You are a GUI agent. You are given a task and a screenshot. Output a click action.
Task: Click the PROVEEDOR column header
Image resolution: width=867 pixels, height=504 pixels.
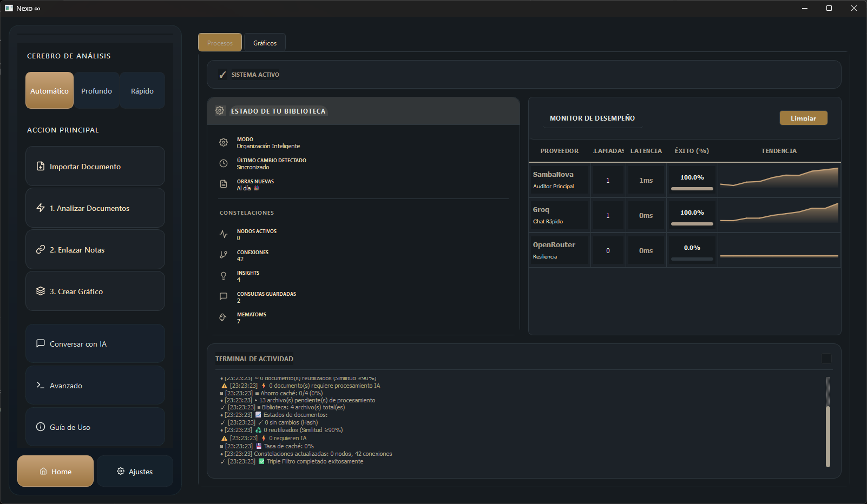(x=559, y=151)
